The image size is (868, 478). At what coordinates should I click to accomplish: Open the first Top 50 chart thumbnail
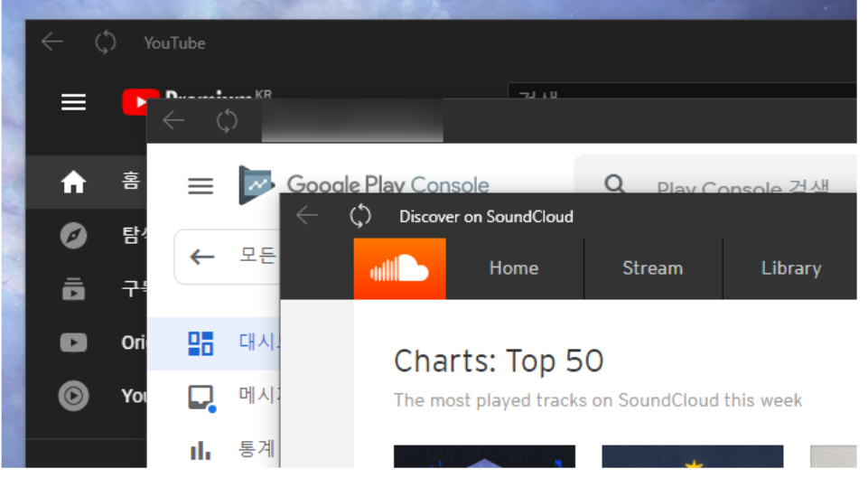(484, 455)
